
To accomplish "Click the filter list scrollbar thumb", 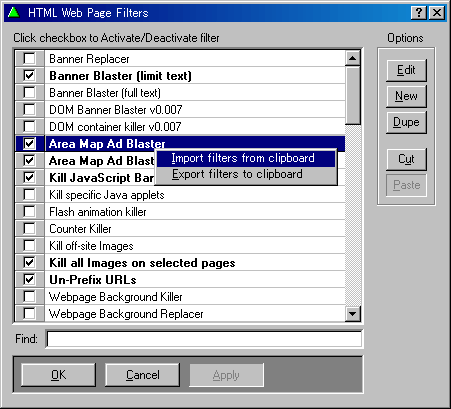I will pyautogui.click(x=352, y=95).
